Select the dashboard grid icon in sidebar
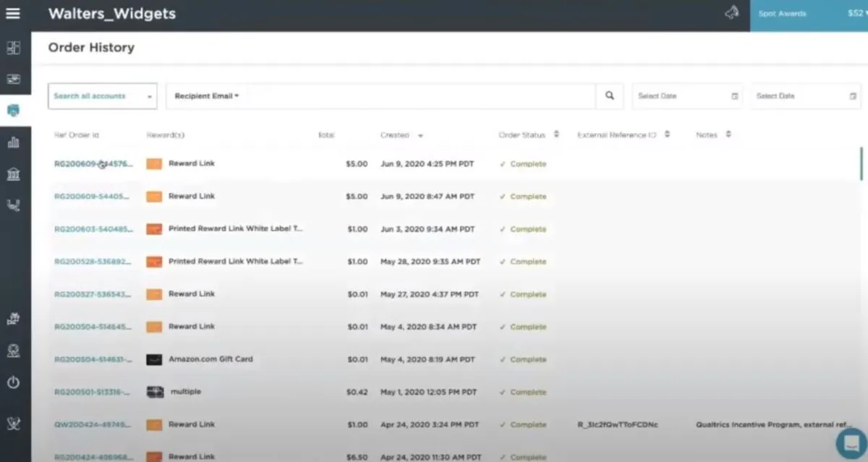Image resolution: width=868 pixels, height=462 pixels. pyautogui.click(x=13, y=48)
